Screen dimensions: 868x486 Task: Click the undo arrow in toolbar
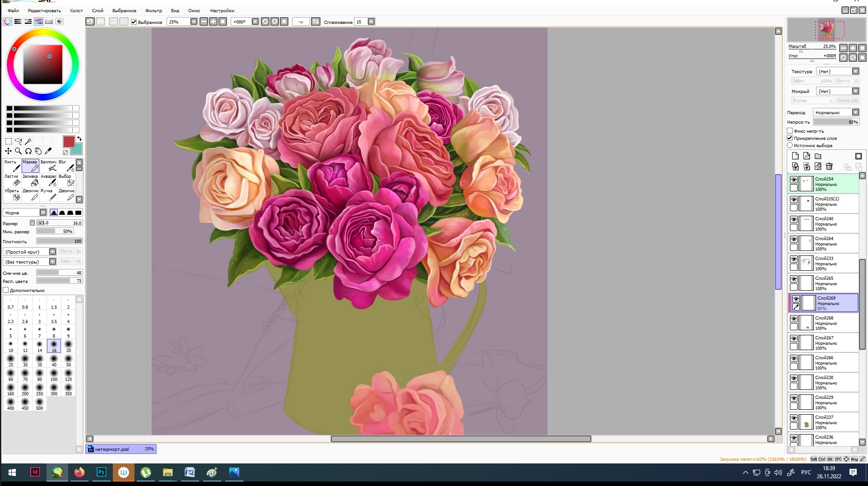tap(90, 22)
